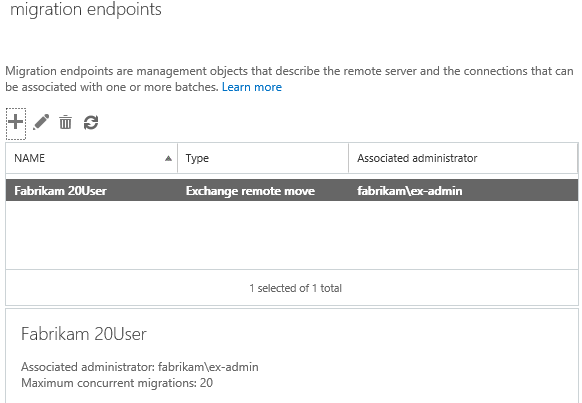Edit the endpoint with the pencil icon

41,122
